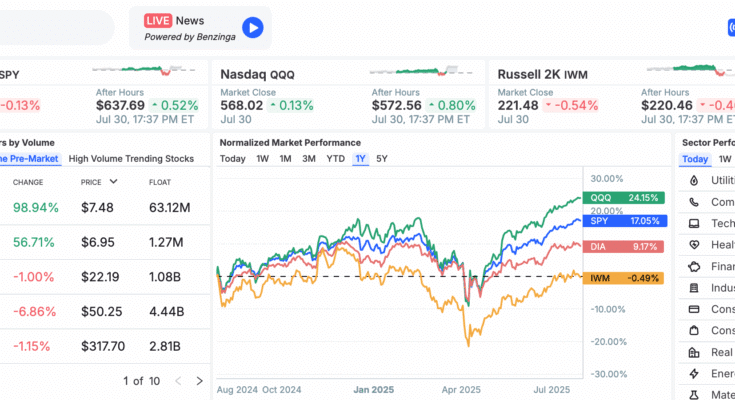735x400 pixels.
Task: Select 1W range on performance chart
Action: tap(262, 158)
